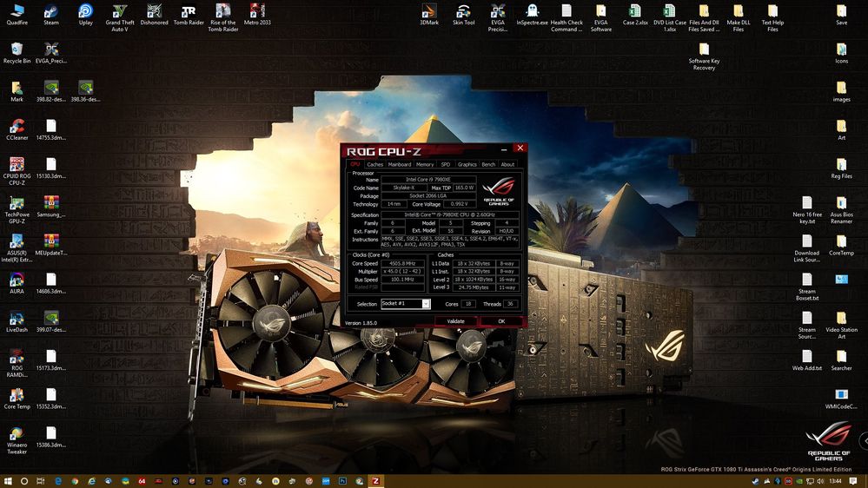Select the TechPowerUp GPU-Z desktop icon
Screen dimensions: 868x488
coord(17,210)
